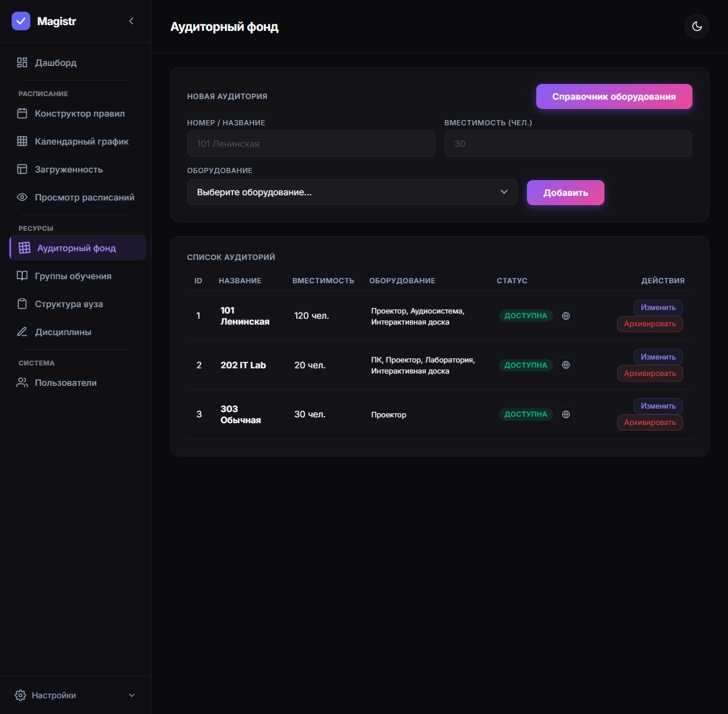Focus the Номер / Название input field
Viewport: 728px width, 714px height.
pyautogui.click(x=311, y=143)
